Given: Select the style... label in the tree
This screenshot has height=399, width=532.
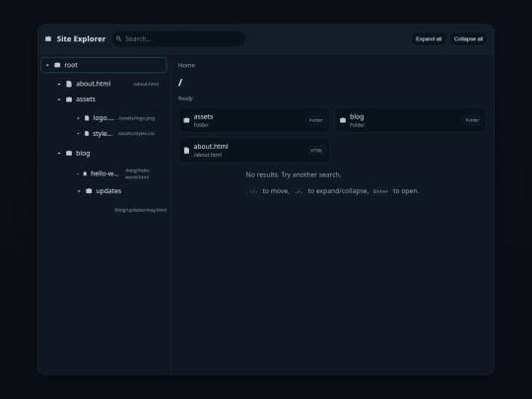Looking at the screenshot, I should (x=102, y=133).
